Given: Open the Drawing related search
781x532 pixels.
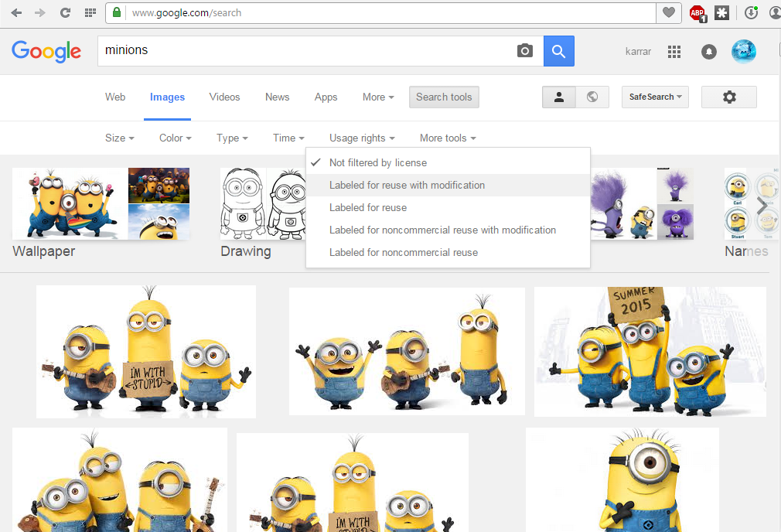Looking at the screenshot, I should click(246, 251).
